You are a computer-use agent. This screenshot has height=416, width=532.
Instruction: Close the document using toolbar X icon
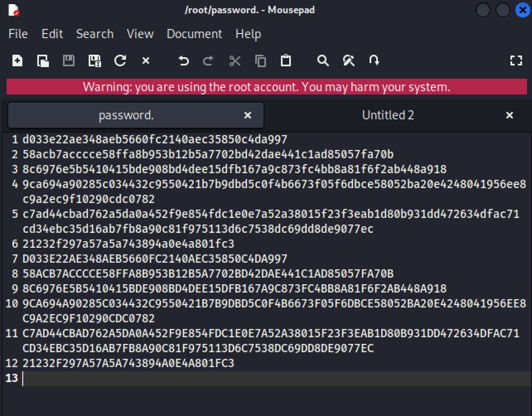click(146, 61)
